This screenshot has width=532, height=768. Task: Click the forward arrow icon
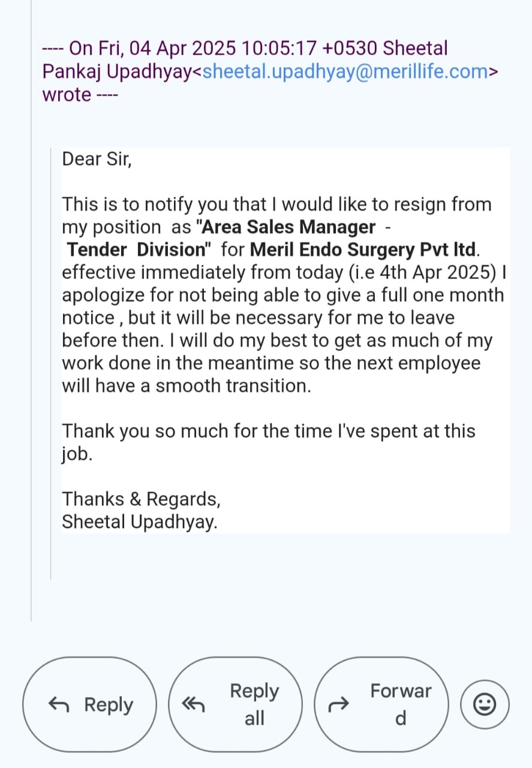[339, 706]
